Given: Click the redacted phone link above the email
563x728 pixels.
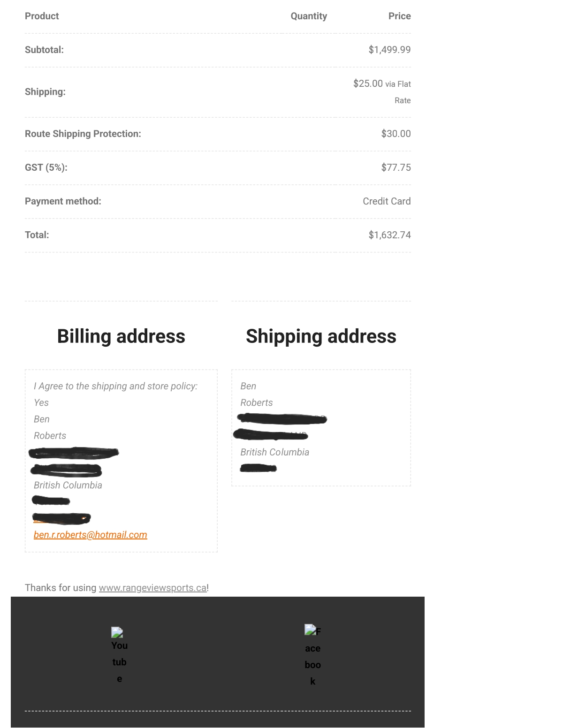Looking at the screenshot, I should pos(61,518).
